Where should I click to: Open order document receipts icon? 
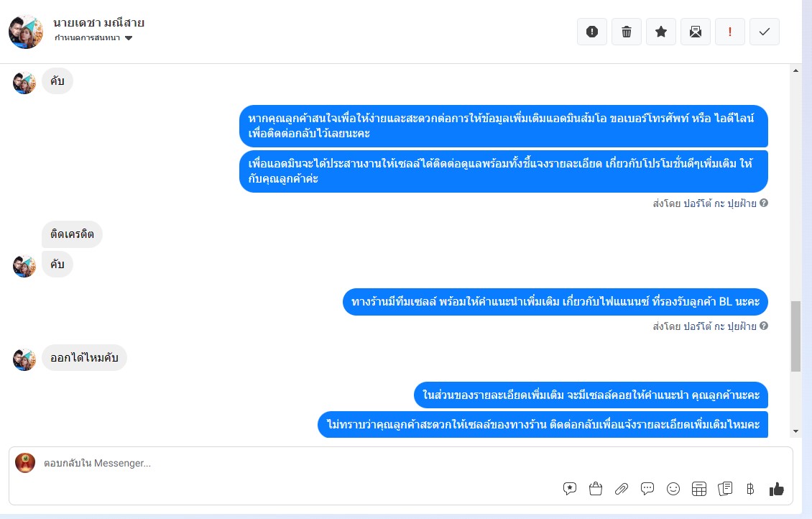(x=725, y=488)
